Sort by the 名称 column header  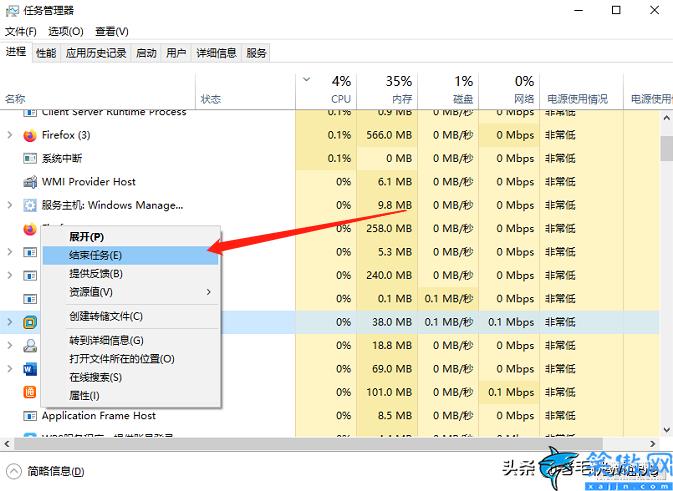98,91
